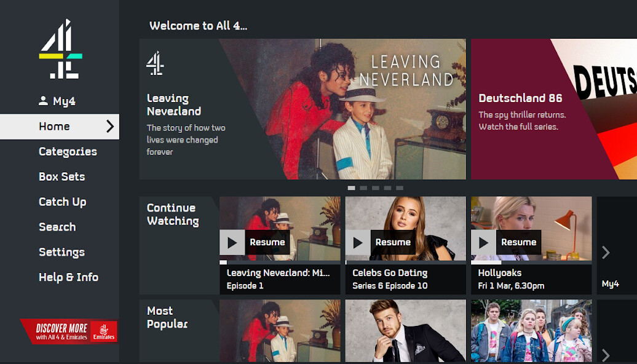Click Continue Watching row heading
Screen dimensions: 637x364
[x=173, y=214]
